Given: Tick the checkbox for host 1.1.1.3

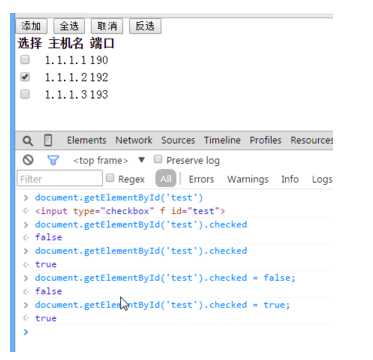Looking at the screenshot, I should tap(25, 94).
